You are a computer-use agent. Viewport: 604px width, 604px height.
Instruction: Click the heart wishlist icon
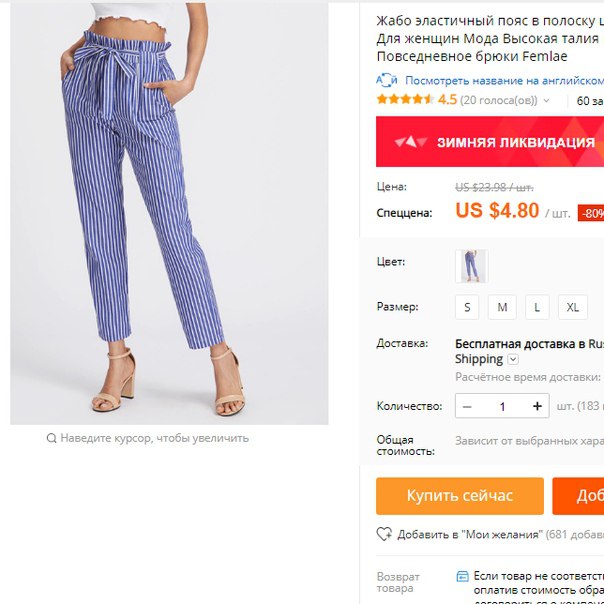[384, 534]
